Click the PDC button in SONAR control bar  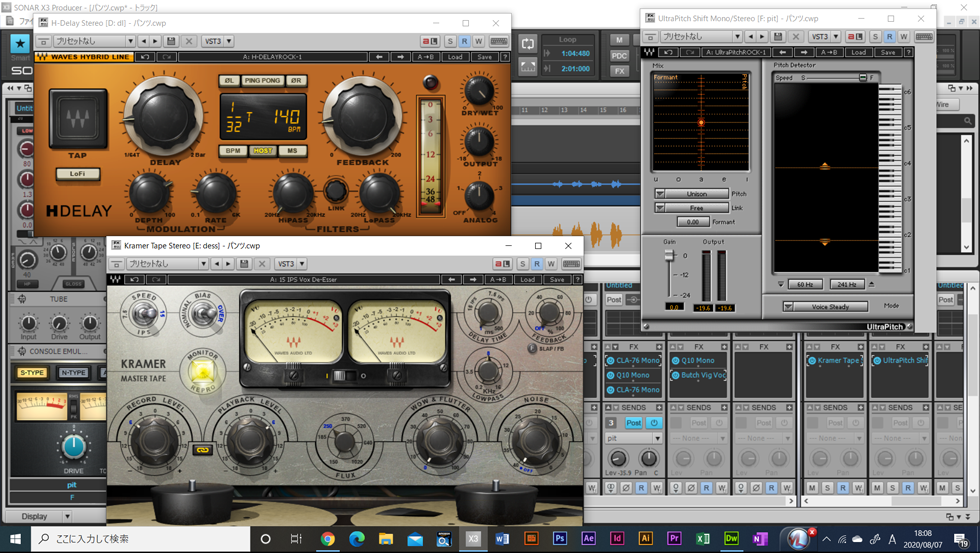tap(619, 56)
